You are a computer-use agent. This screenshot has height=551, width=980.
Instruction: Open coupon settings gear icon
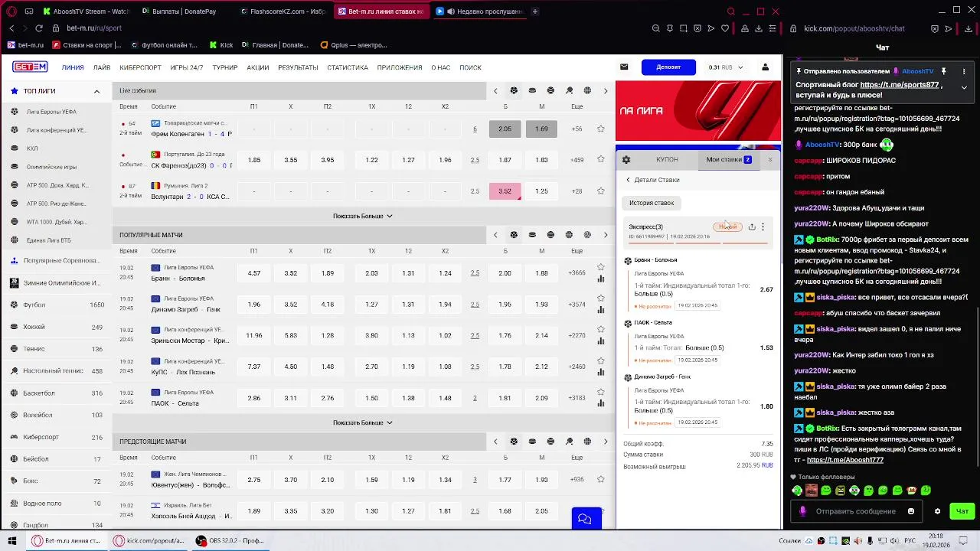pyautogui.click(x=626, y=160)
